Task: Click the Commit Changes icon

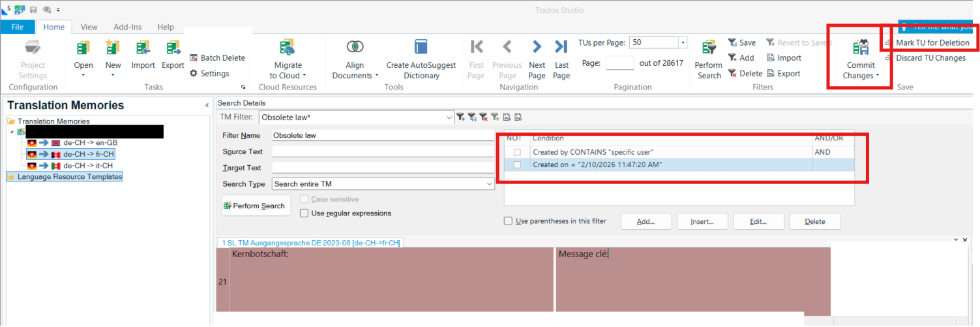Action: [861, 48]
